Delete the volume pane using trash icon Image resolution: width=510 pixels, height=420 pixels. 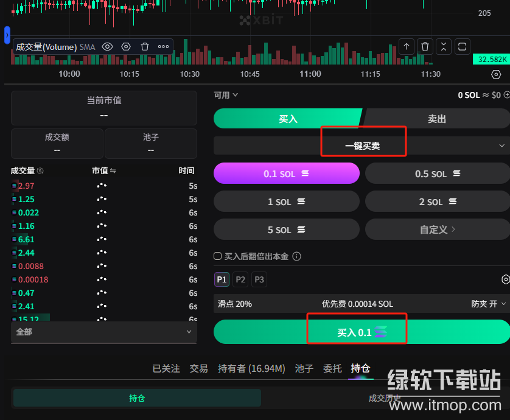[x=425, y=46]
